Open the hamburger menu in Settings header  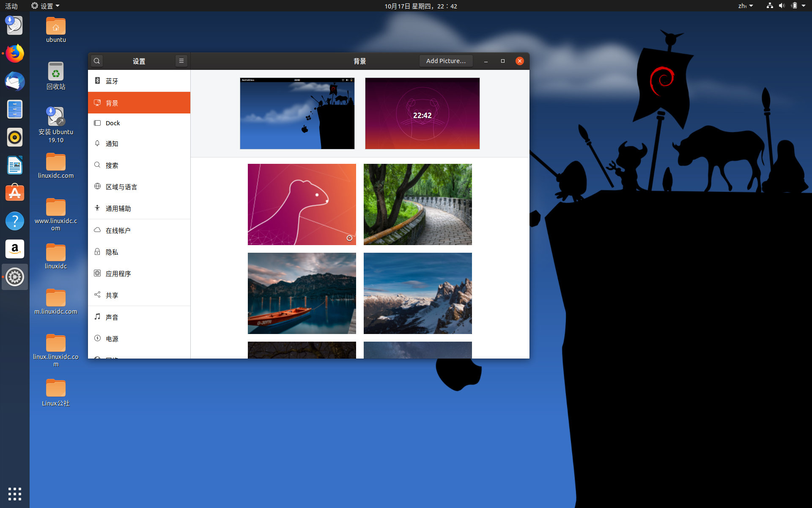pyautogui.click(x=181, y=61)
